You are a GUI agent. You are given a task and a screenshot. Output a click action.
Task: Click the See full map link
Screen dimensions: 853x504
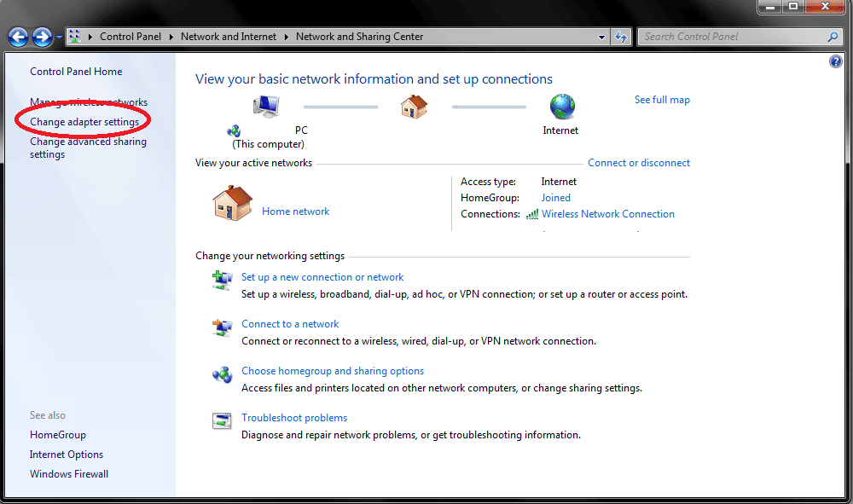pyautogui.click(x=662, y=100)
